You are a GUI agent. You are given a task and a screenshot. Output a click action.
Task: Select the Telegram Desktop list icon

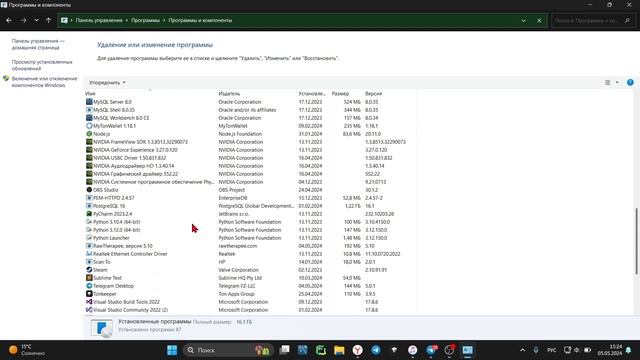(x=89, y=286)
